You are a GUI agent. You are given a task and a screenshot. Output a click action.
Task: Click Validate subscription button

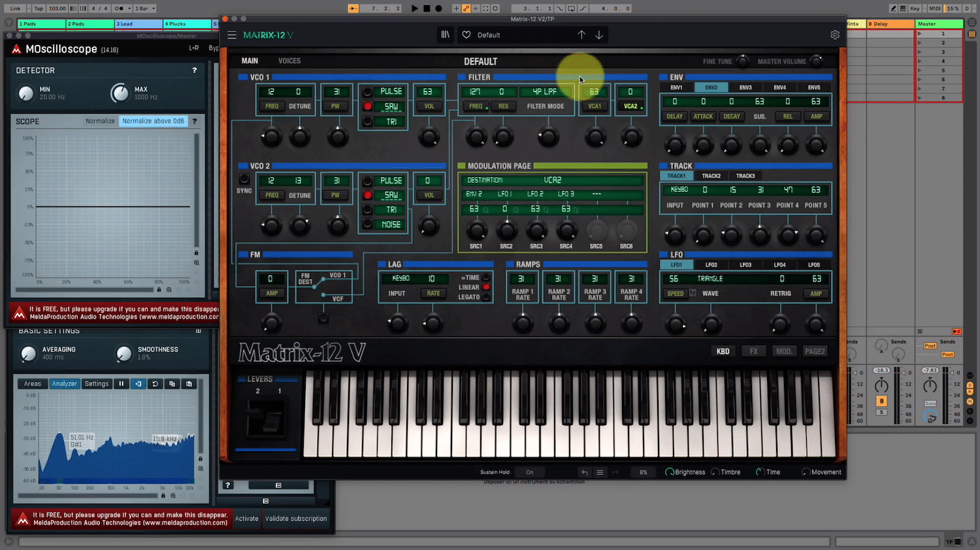296,519
